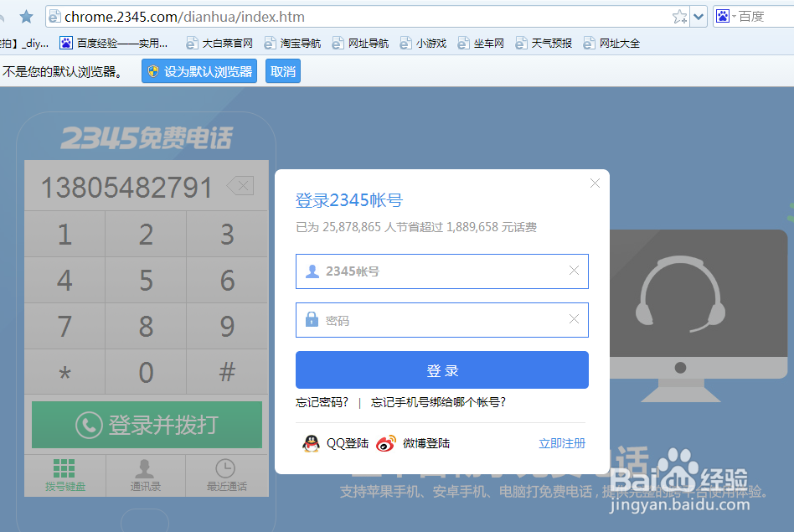Screen dimensions: 794x532
Task: Tap dial pad key 3
Action: [227, 234]
